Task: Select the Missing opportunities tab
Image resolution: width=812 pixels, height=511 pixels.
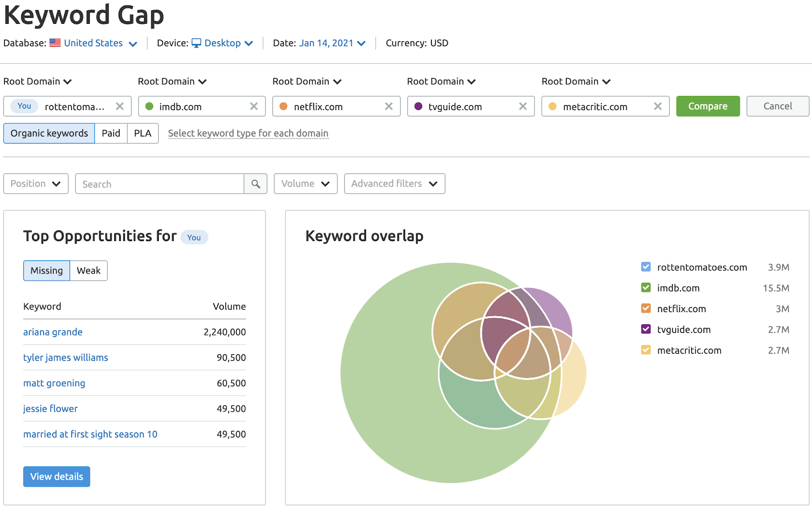Action: [x=47, y=270]
